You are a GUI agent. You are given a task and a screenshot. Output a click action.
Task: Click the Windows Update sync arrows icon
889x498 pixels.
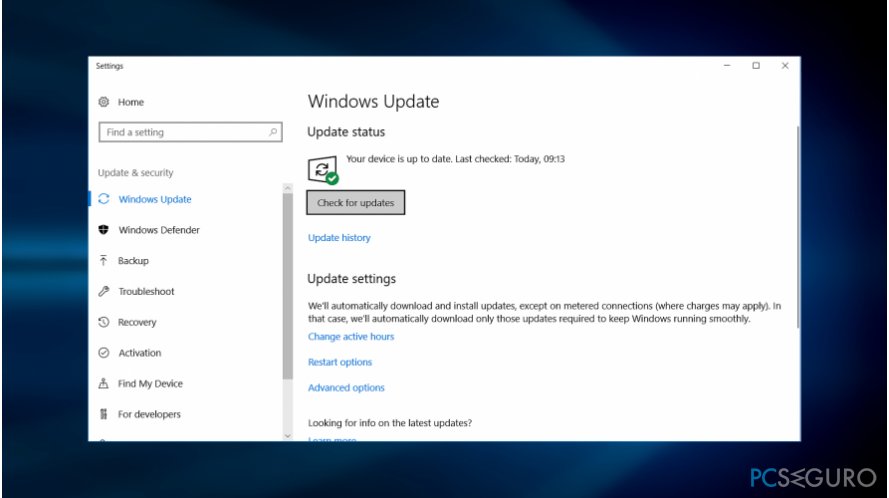[x=104, y=199]
